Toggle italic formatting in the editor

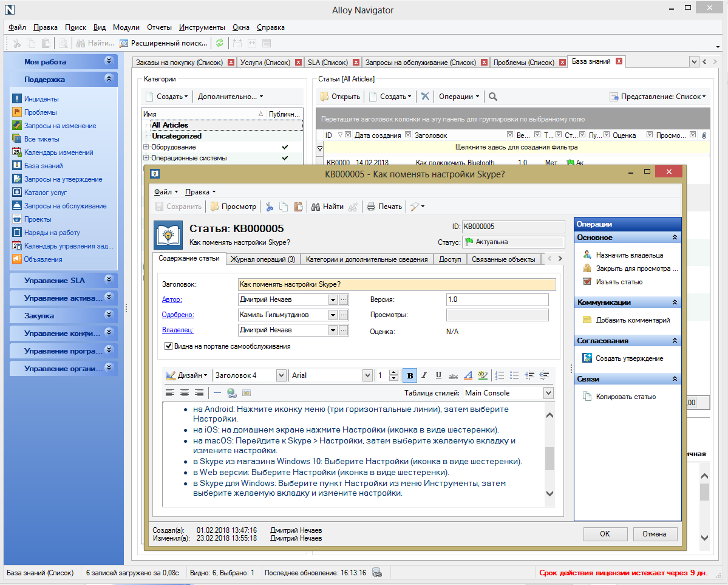pos(424,375)
